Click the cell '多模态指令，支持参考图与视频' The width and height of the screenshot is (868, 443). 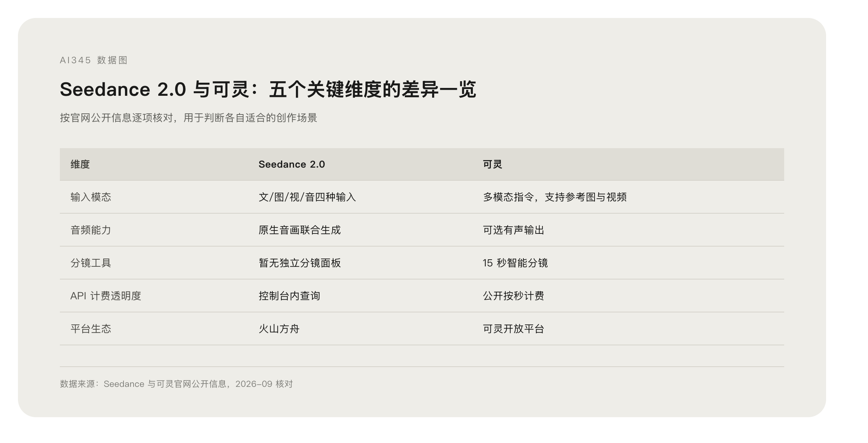[555, 197]
